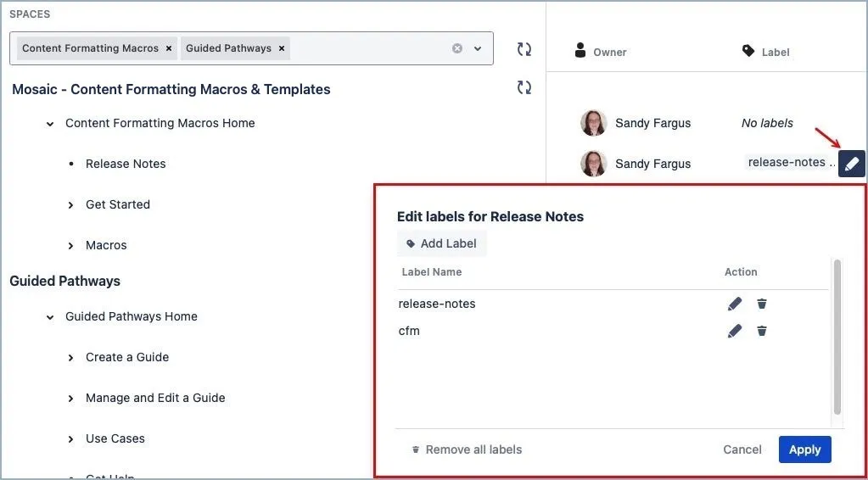Expand the Macros page

[x=71, y=246]
